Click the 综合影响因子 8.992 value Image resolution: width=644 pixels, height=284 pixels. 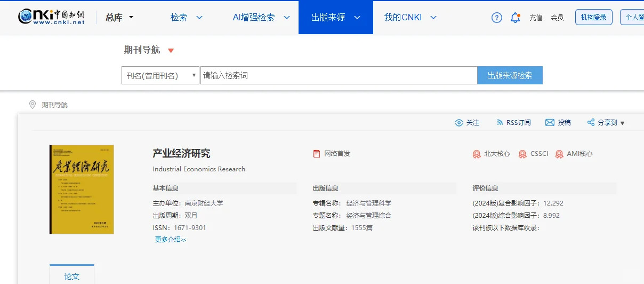point(551,216)
